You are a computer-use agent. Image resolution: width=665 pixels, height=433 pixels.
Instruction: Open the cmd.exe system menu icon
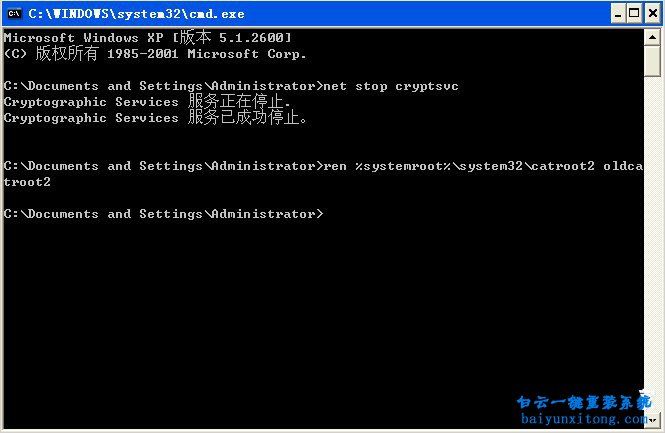(x=15, y=13)
